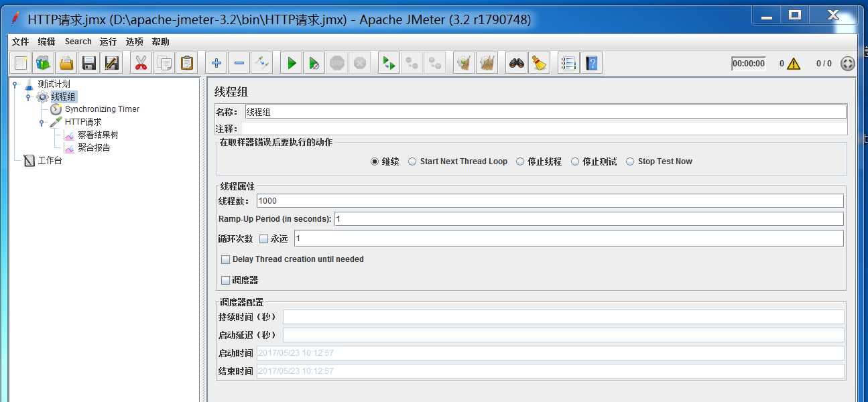
Task: Select the 线程组 tree node
Action: 64,96
